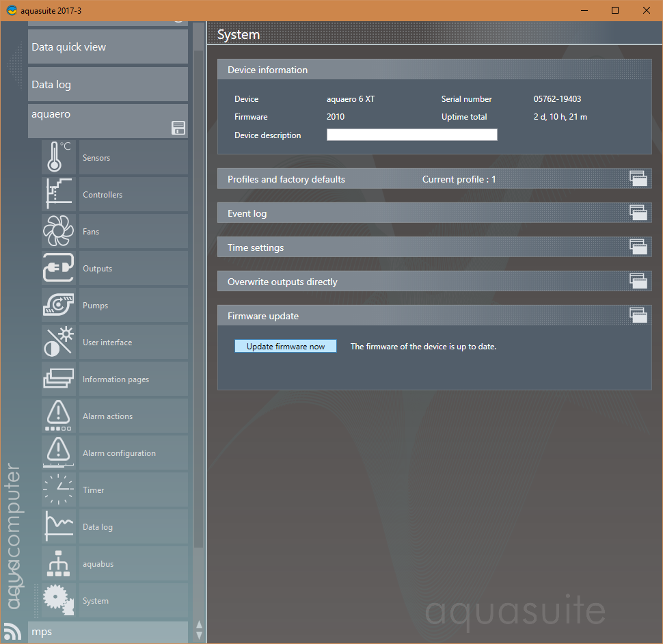Click the Alarm actions warning icon

59,416
